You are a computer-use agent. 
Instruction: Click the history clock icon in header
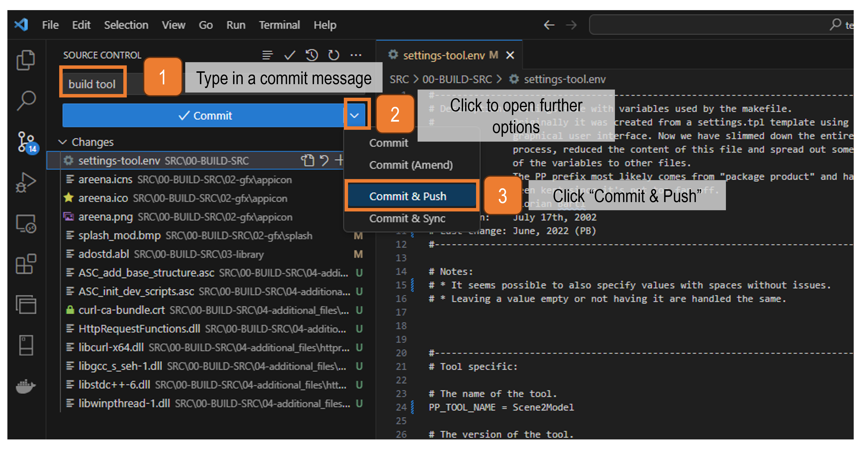(312, 55)
